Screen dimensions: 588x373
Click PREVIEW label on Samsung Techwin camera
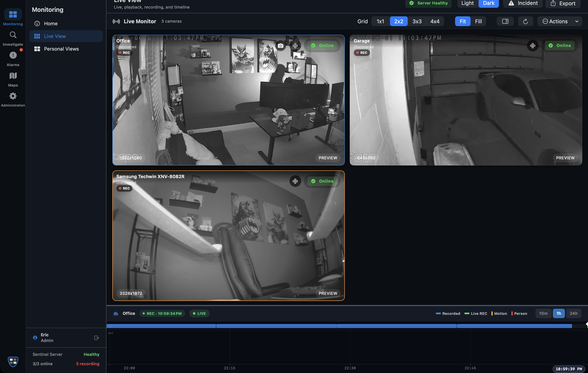(x=328, y=293)
